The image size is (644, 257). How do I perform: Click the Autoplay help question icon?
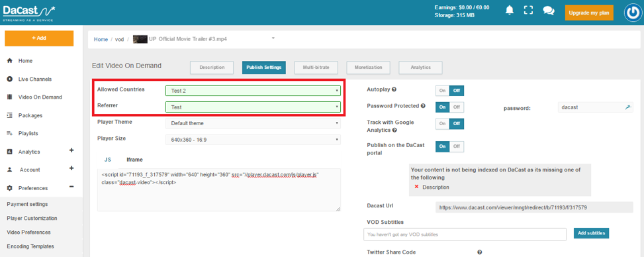click(394, 89)
